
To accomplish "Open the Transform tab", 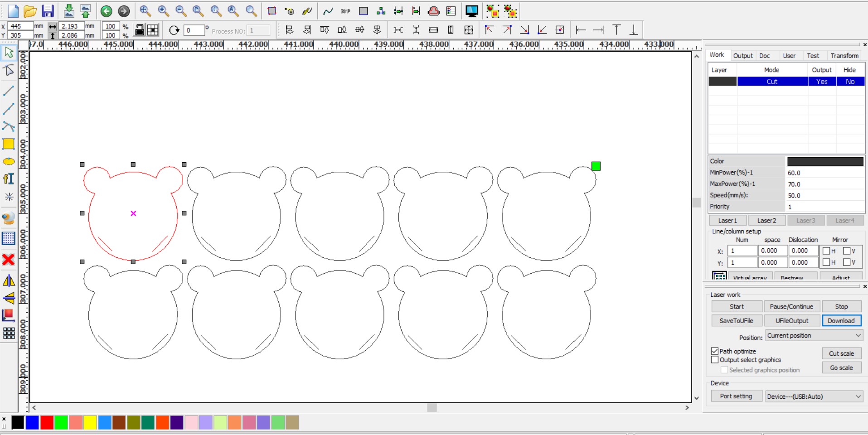I will 844,56.
